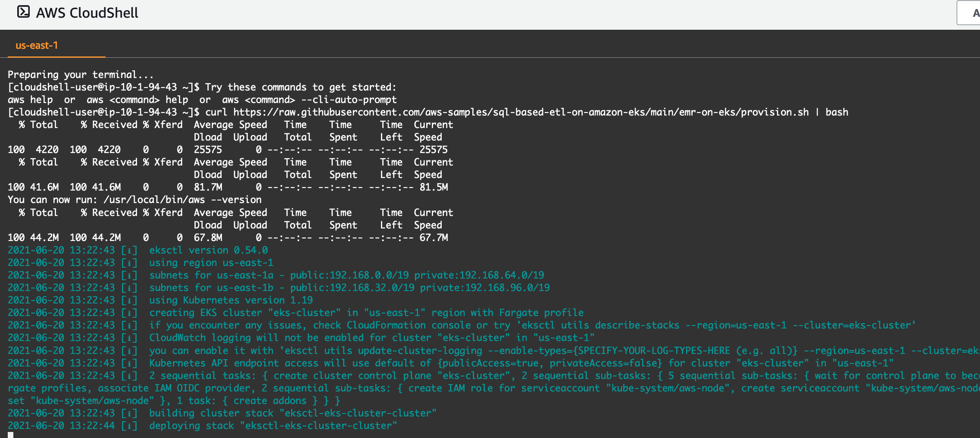Click the 'if you encounter any issues' log line
The width and height of the screenshot is (980, 438).
(462, 325)
